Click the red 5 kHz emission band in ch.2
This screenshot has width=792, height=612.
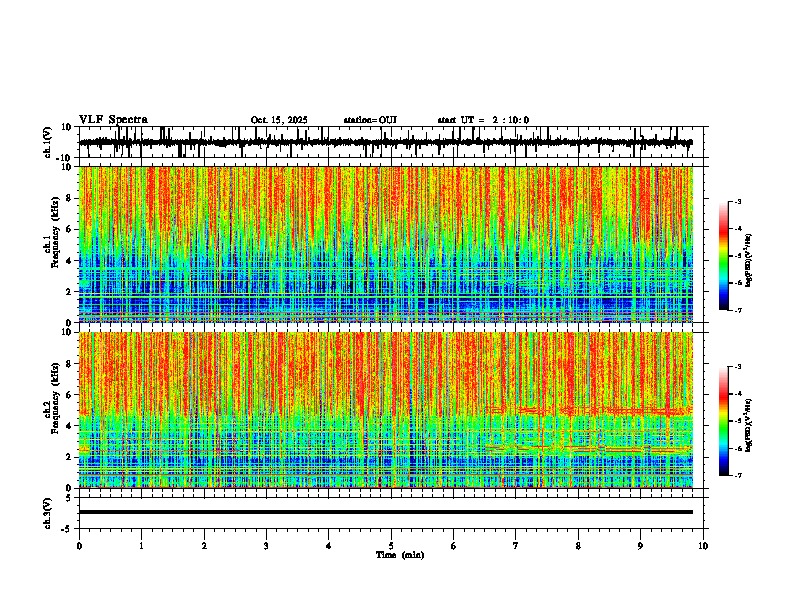point(588,411)
